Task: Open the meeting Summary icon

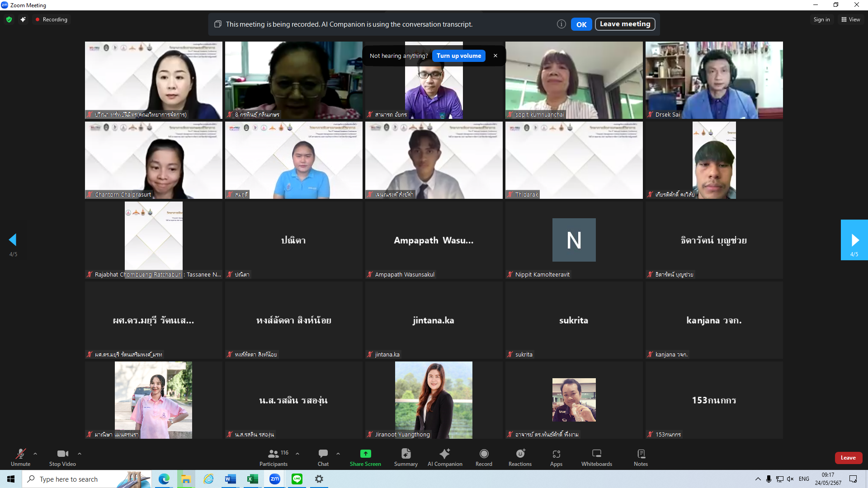Action: 406,454
